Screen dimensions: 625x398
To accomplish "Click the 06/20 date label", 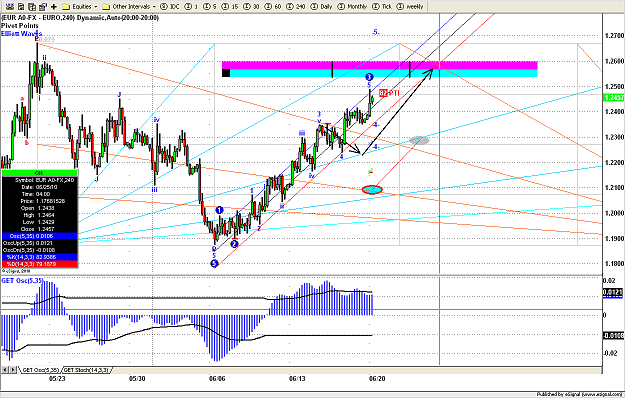I will 377,378.
